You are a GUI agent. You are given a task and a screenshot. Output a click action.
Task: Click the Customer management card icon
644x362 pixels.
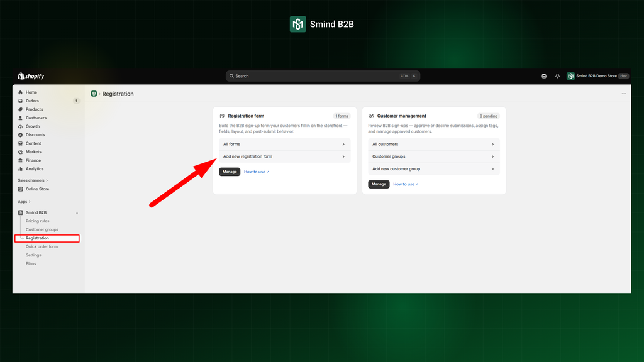click(x=371, y=116)
